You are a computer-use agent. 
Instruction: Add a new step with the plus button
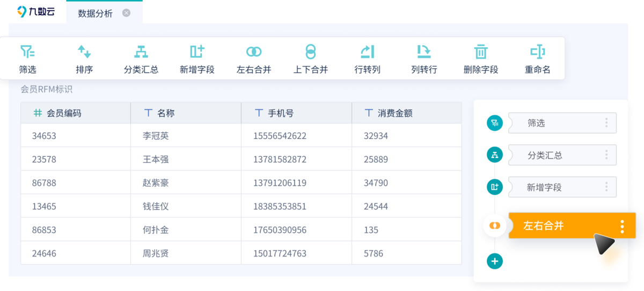[x=495, y=261]
